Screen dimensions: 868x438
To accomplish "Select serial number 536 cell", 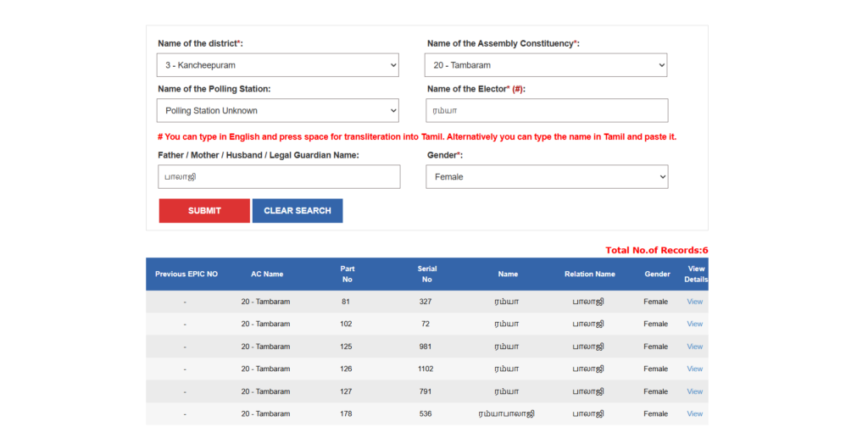I will point(426,413).
